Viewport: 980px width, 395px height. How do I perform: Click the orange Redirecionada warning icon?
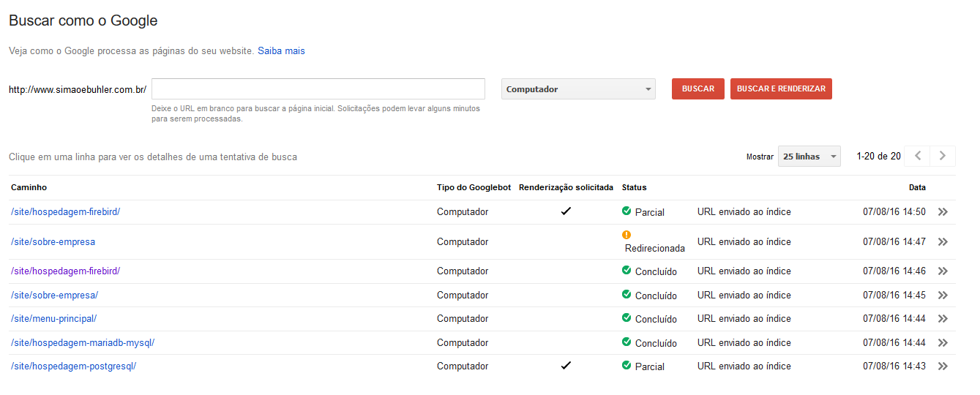(x=626, y=235)
